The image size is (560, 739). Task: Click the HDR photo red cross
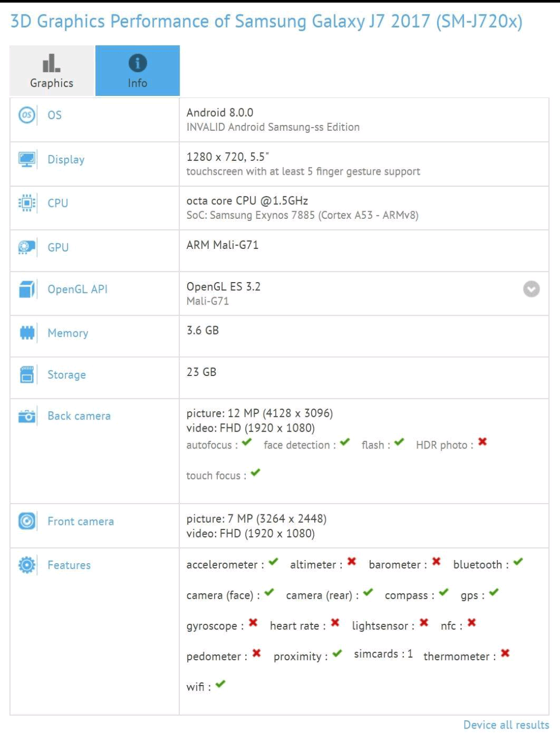coord(482,442)
